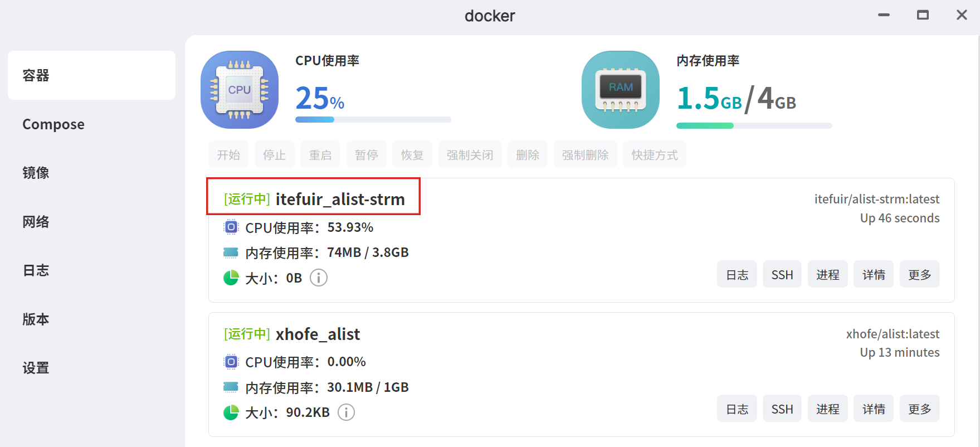Select the xhofe_alist container name
The image size is (980, 447).
coord(318,334)
